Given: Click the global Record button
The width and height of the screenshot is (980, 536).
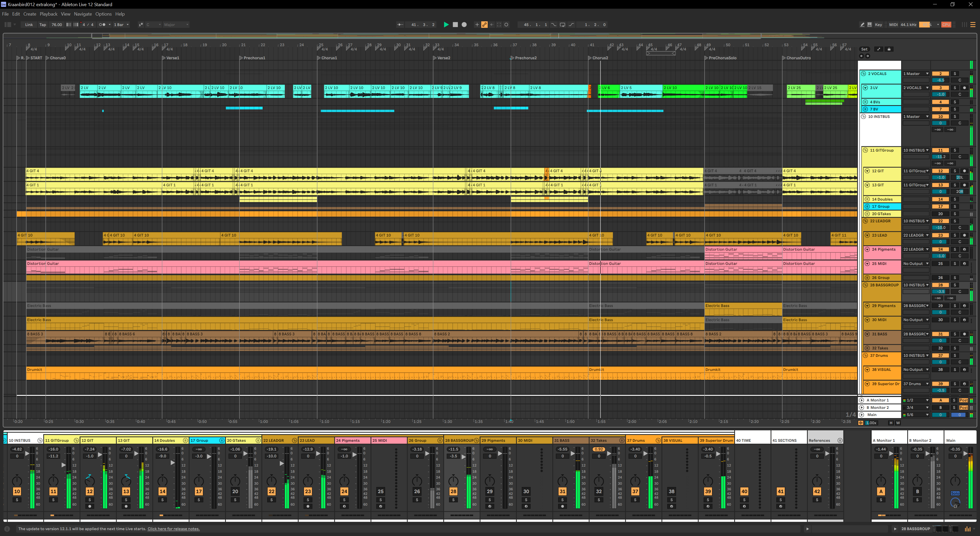Looking at the screenshot, I should (x=464, y=25).
